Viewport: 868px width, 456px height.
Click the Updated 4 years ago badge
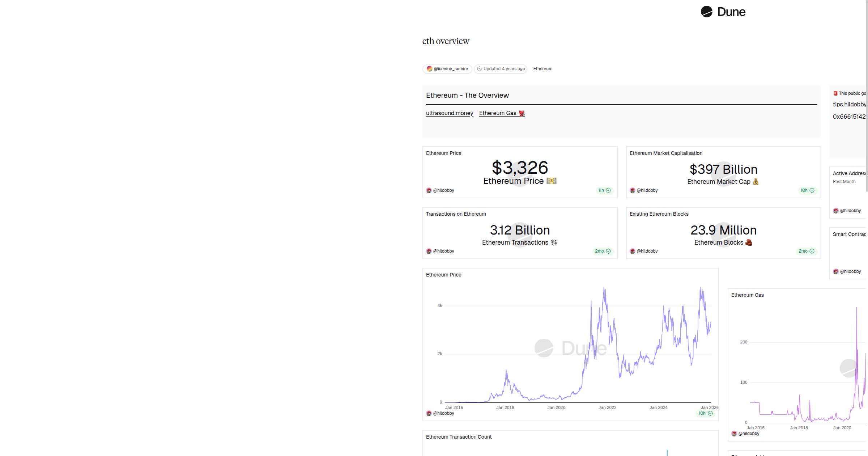point(501,69)
